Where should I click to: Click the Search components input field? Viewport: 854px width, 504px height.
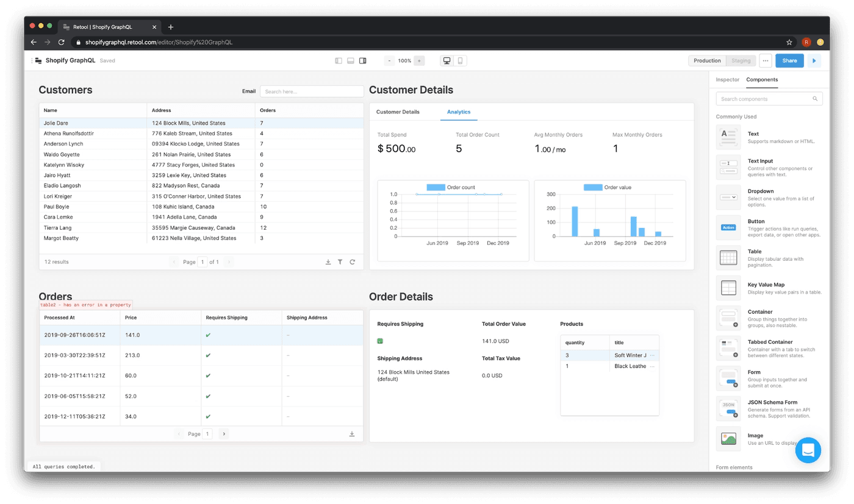click(765, 99)
